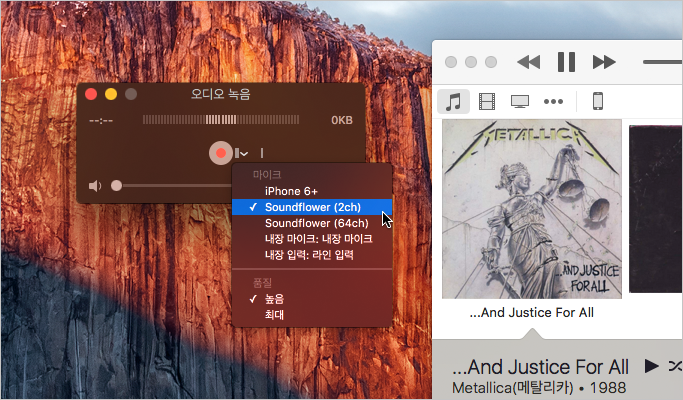Start recording with the red record button

point(221,153)
